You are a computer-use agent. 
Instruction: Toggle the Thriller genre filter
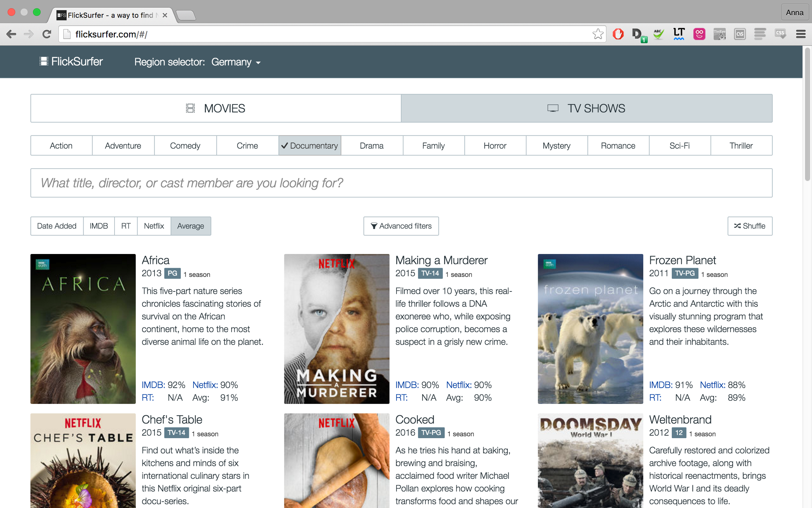coord(741,146)
